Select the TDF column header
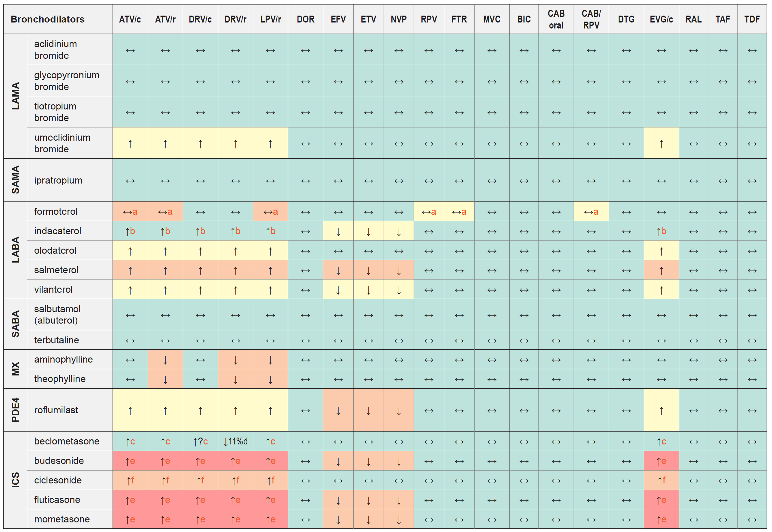This screenshot has height=532, width=772. point(752,19)
